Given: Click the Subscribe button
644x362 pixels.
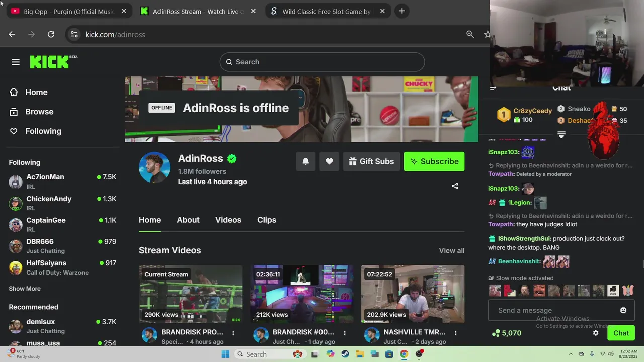Looking at the screenshot, I should pos(434,161).
